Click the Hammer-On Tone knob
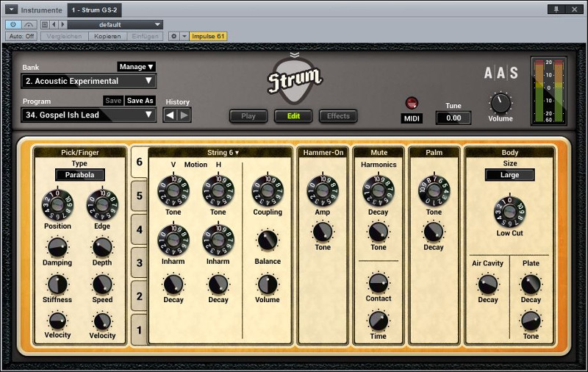The width and height of the screenshot is (588, 372). (x=323, y=232)
